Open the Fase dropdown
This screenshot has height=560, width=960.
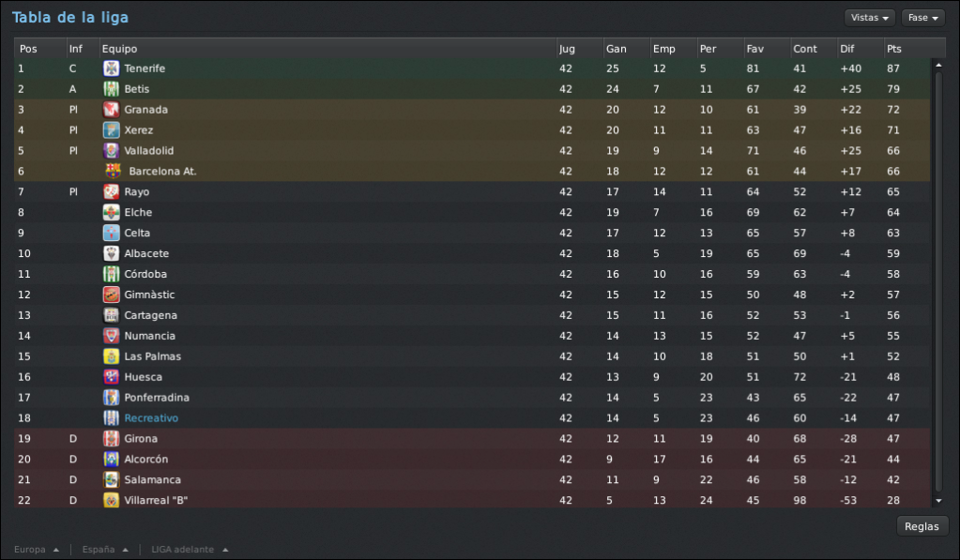pos(922,18)
